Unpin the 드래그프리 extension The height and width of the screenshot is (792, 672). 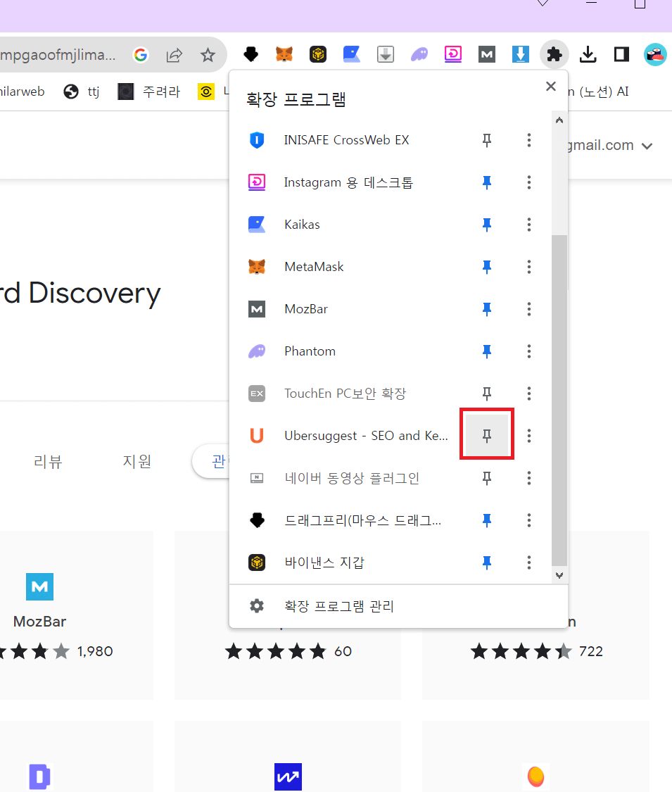click(487, 520)
